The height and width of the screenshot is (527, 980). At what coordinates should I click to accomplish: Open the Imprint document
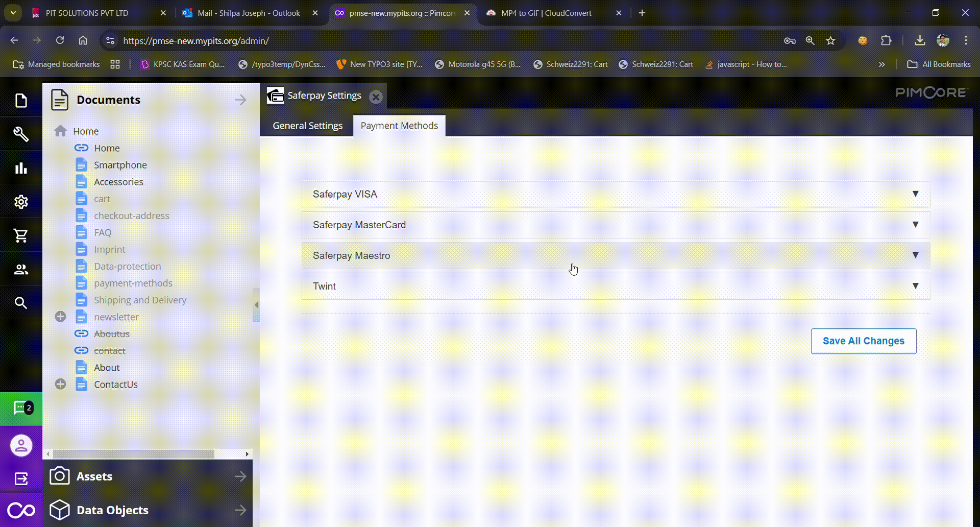tap(110, 249)
